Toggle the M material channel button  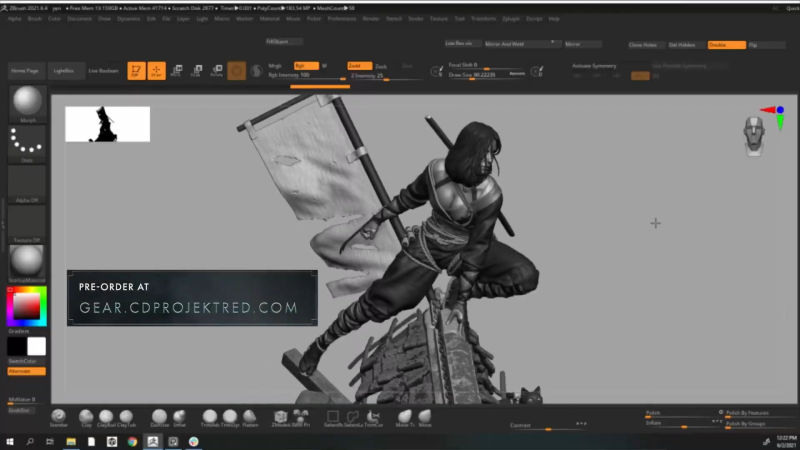point(324,66)
